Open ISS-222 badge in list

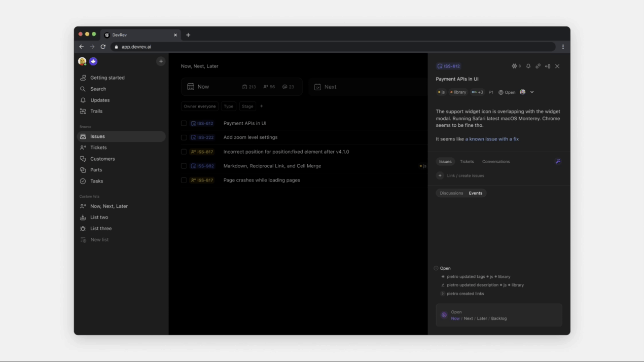click(202, 137)
